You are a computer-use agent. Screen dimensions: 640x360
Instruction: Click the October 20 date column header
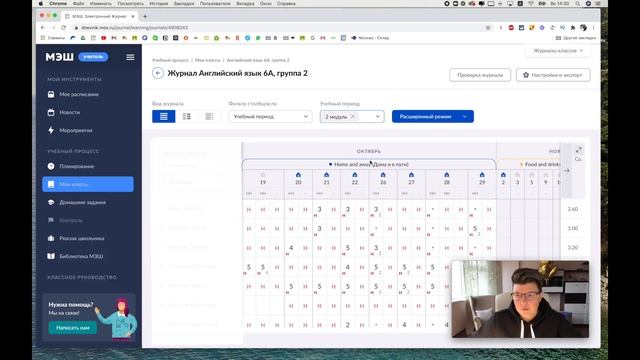click(x=298, y=182)
